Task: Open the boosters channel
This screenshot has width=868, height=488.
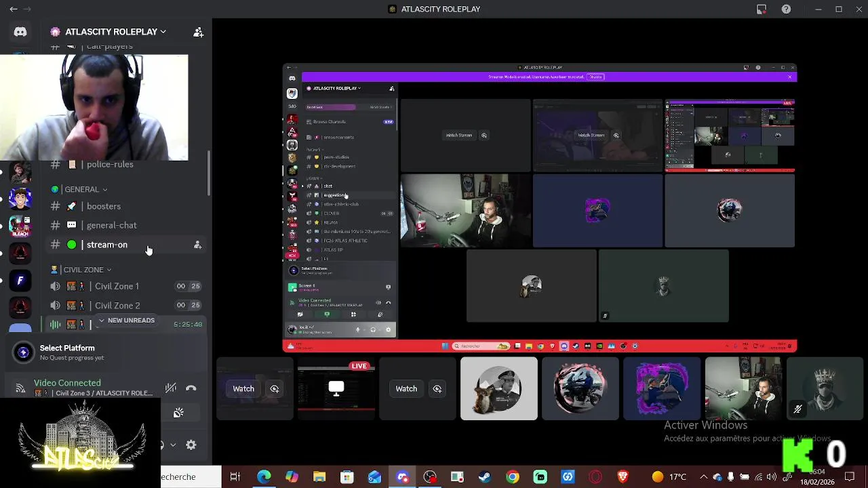Action: (x=103, y=206)
